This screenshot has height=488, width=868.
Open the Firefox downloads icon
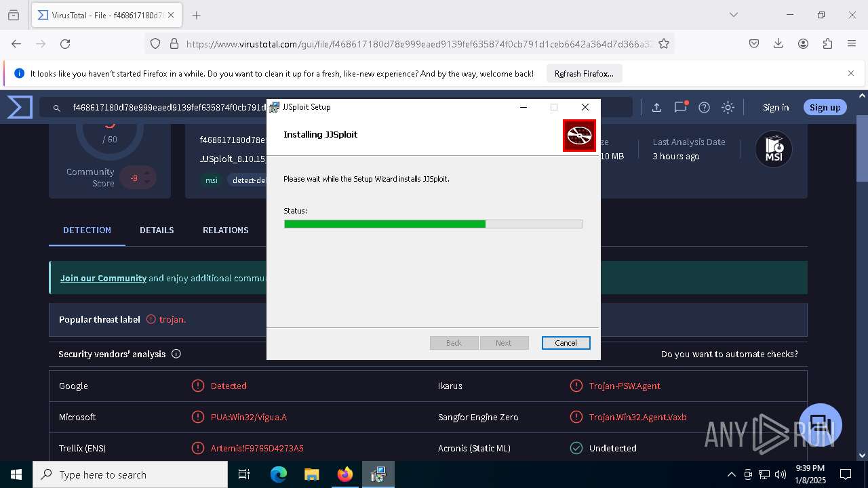pyautogui.click(x=778, y=43)
